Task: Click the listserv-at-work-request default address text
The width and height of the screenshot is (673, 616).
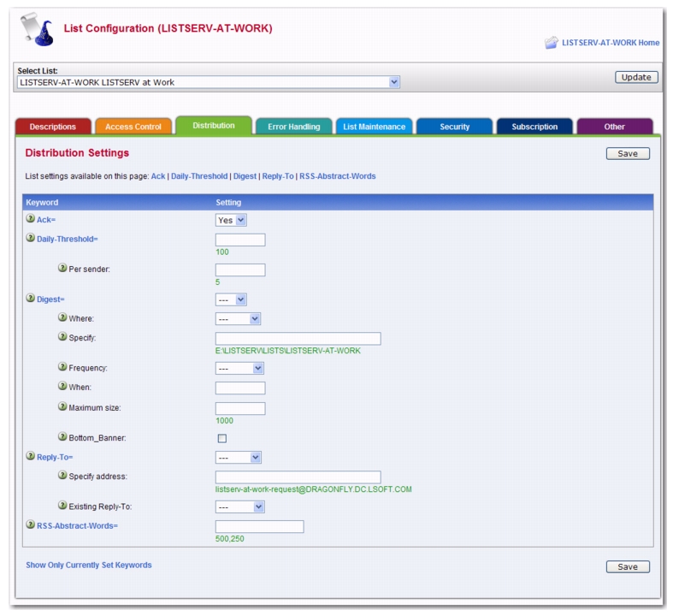Action: [313, 489]
